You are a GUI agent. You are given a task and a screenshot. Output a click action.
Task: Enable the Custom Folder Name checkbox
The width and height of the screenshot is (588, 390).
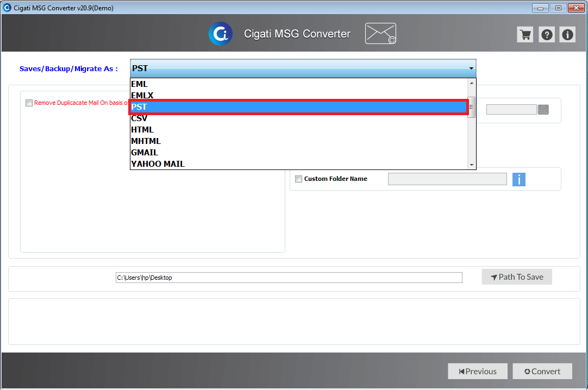tap(298, 179)
